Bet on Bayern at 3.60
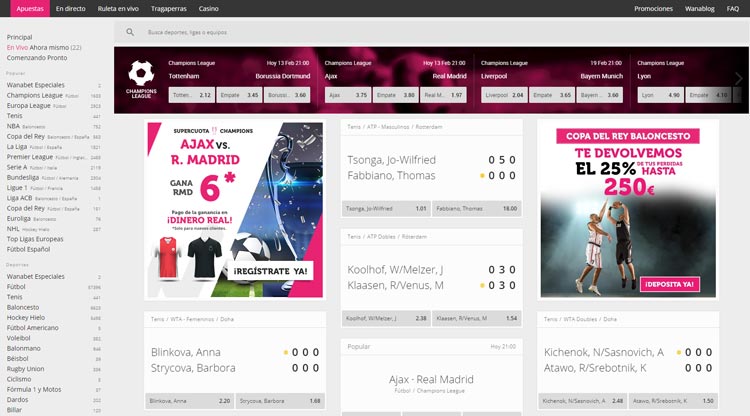 point(600,95)
